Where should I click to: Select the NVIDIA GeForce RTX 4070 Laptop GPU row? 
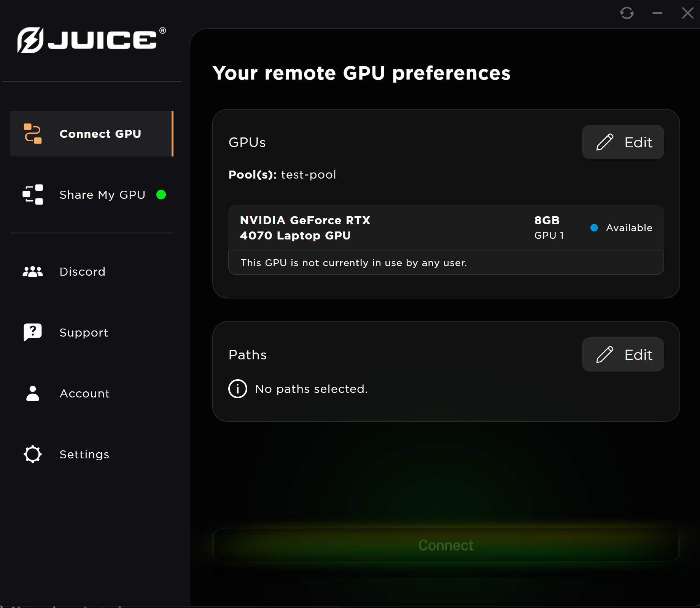[x=446, y=228]
